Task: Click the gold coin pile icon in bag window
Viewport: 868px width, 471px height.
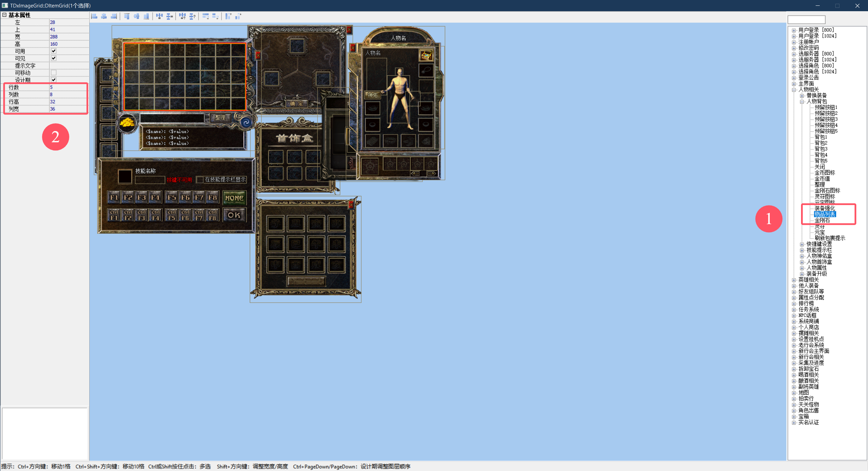Action: 127,123
